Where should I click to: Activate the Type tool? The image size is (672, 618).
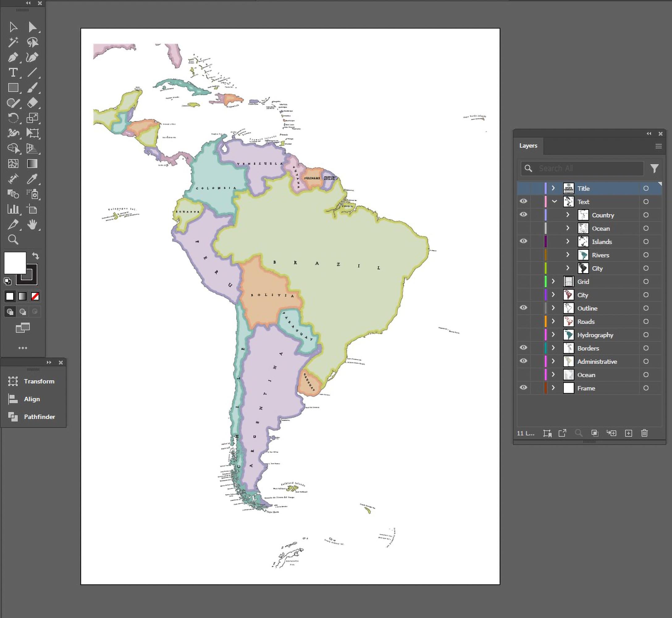13,73
